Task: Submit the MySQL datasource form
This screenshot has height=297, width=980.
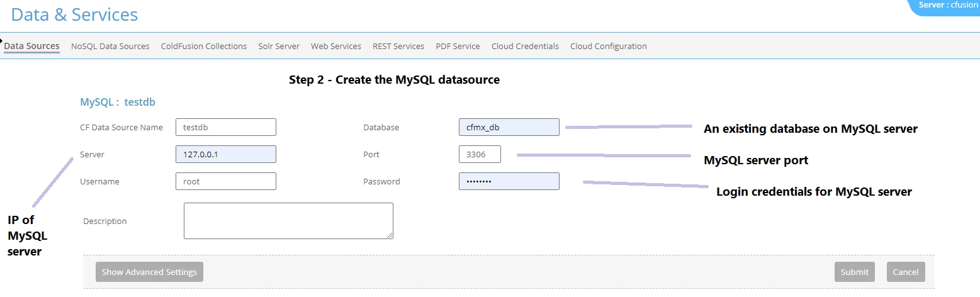Action: coord(855,272)
